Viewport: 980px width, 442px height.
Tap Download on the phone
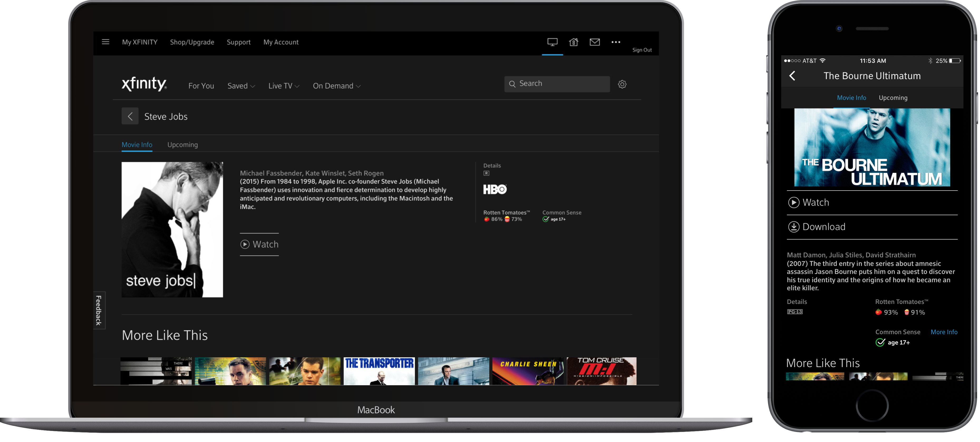point(872,226)
